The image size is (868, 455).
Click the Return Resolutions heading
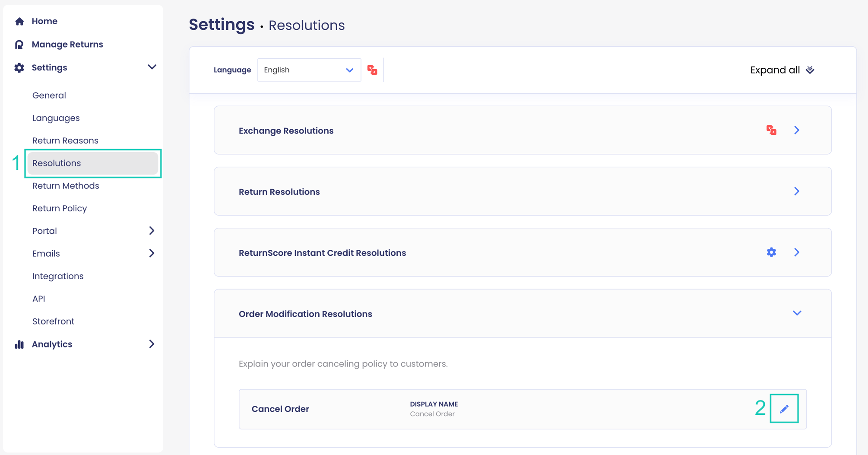point(279,192)
